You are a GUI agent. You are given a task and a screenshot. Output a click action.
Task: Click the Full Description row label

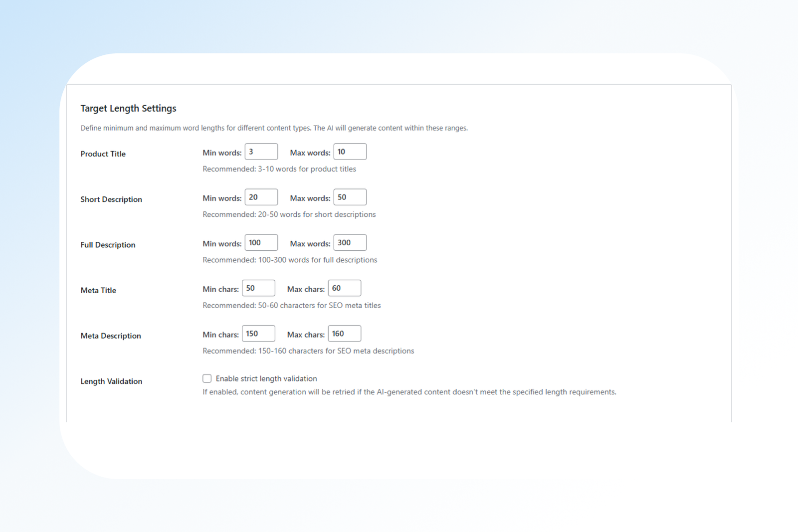[108, 245]
